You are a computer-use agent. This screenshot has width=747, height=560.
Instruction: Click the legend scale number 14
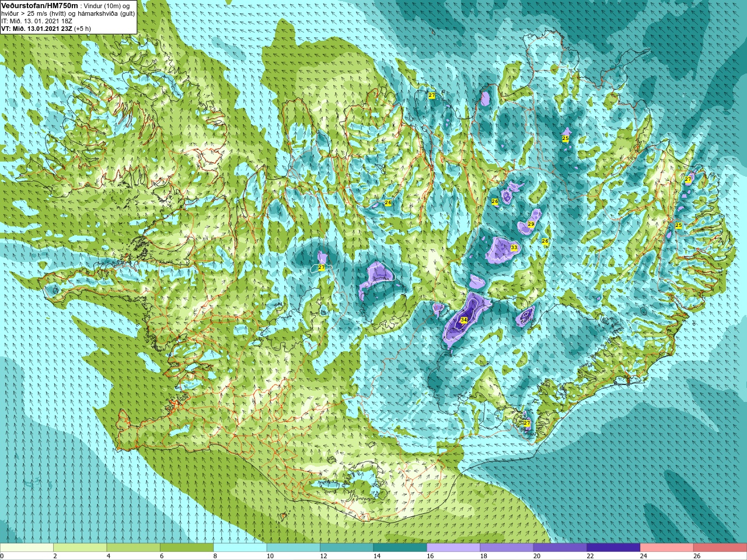click(377, 556)
